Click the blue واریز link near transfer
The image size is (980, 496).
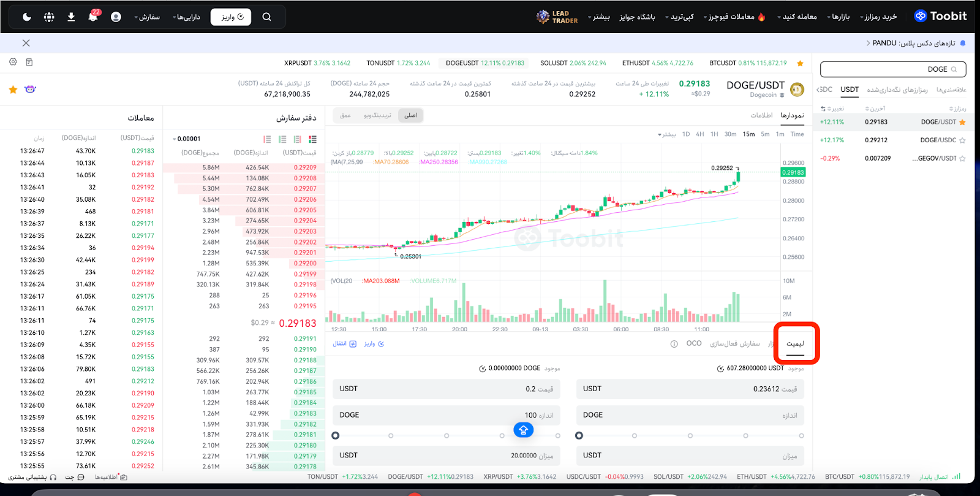[374, 344]
